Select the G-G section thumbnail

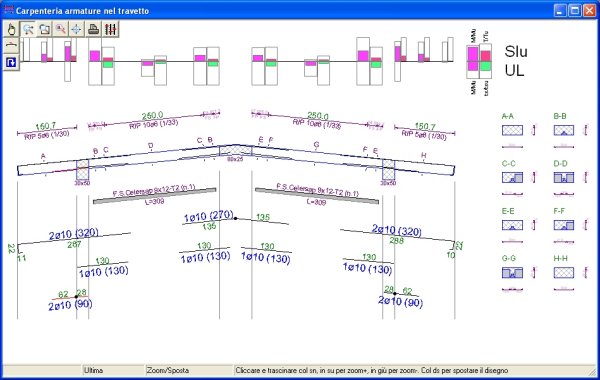pos(512,272)
